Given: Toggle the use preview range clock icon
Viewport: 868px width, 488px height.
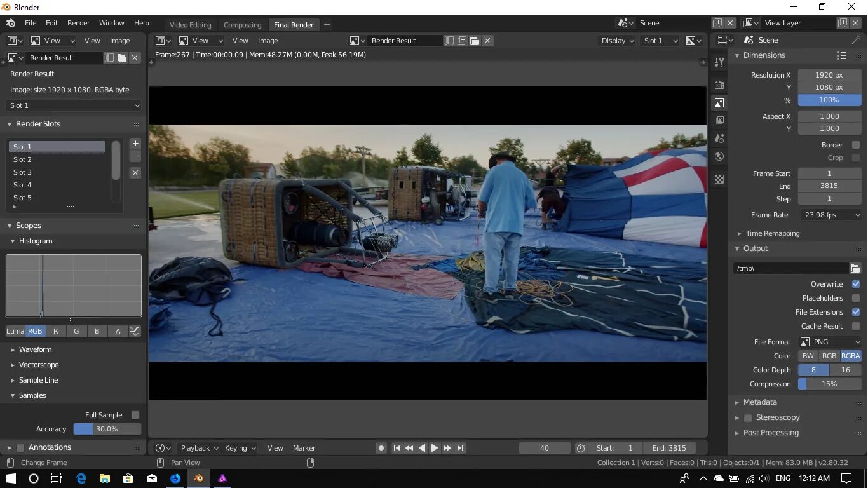Looking at the screenshot, I should tap(581, 448).
